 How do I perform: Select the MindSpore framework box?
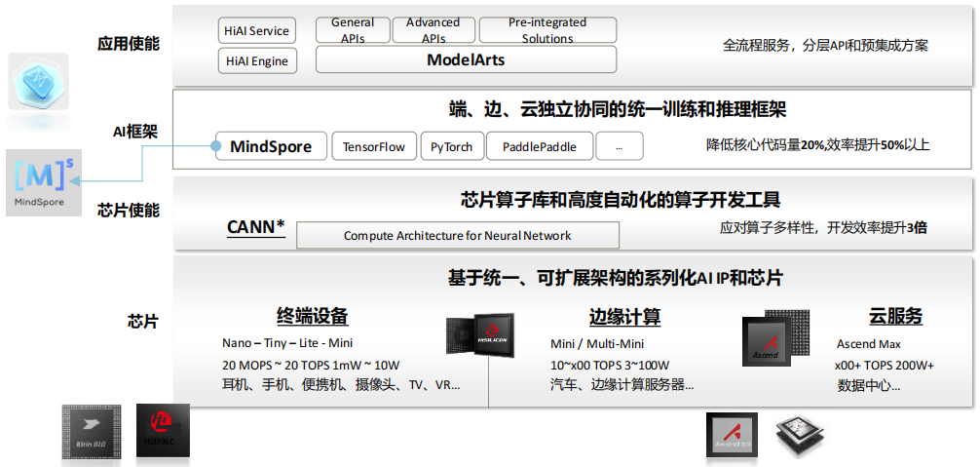[x=271, y=146]
